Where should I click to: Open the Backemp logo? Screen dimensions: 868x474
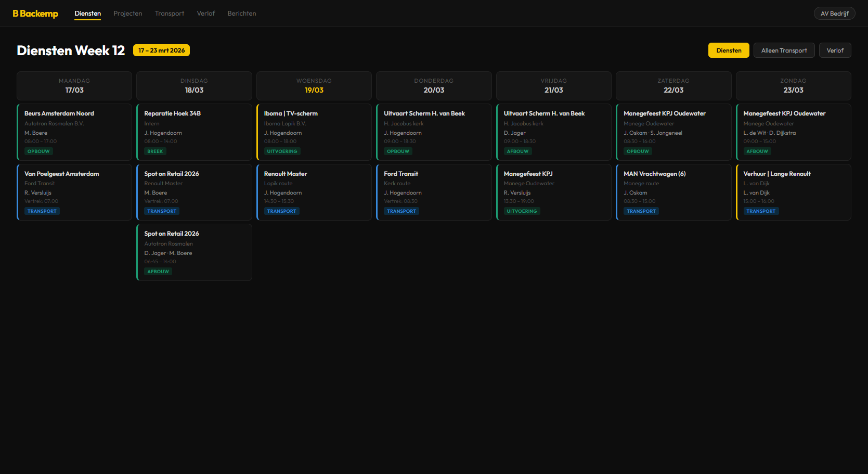tap(35, 14)
